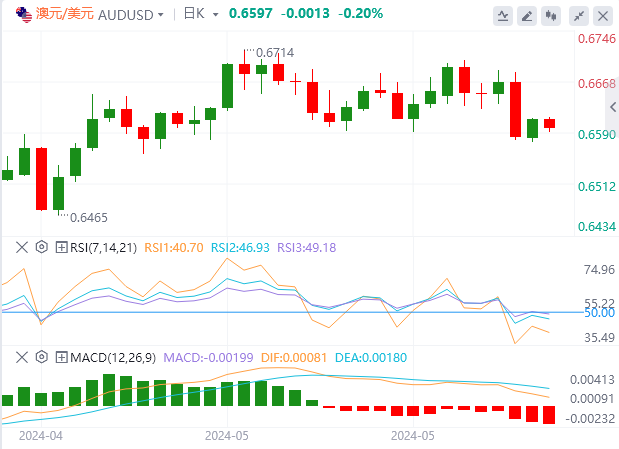
Task: Expand the RSI panel plus icon
Action: pos(61,248)
